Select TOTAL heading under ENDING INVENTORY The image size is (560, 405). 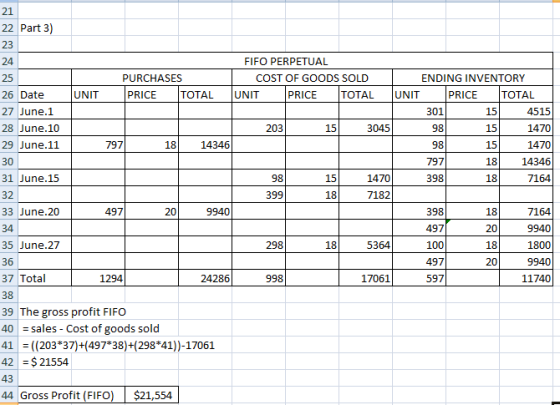pos(526,95)
